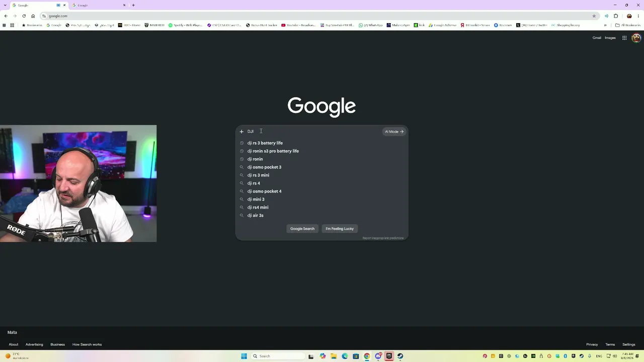This screenshot has width=644, height=362.
Task: Open the WhatsApp bookmark
Action: (x=370, y=25)
